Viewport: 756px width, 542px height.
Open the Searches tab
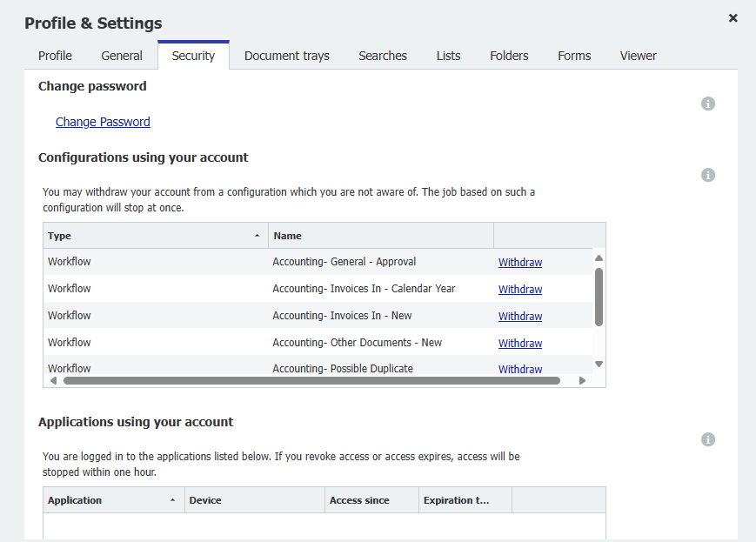[383, 55]
